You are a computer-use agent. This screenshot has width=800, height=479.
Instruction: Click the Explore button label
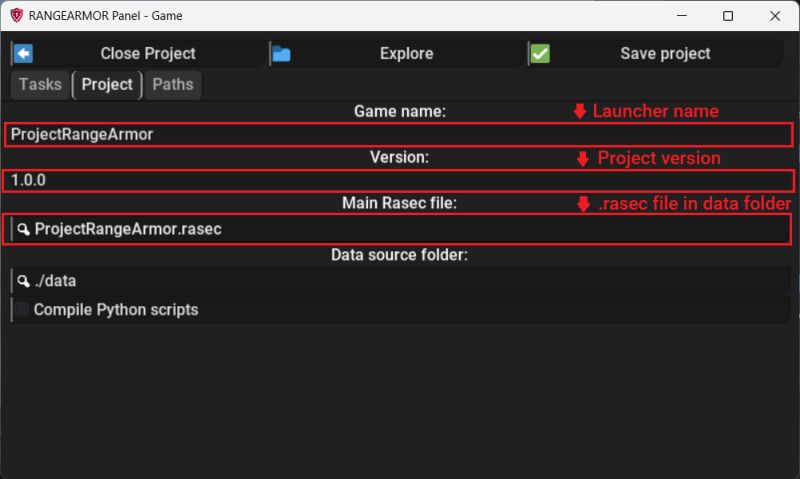coord(407,54)
